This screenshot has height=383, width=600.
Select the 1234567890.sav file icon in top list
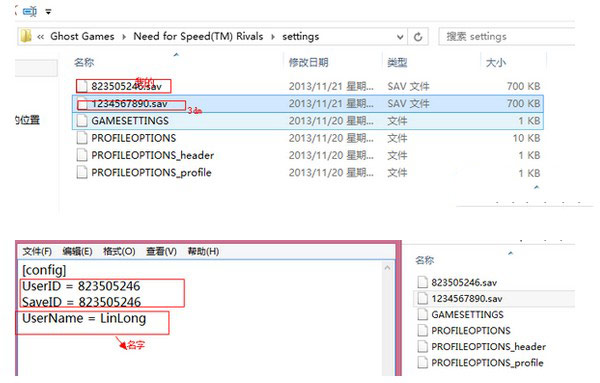point(82,104)
